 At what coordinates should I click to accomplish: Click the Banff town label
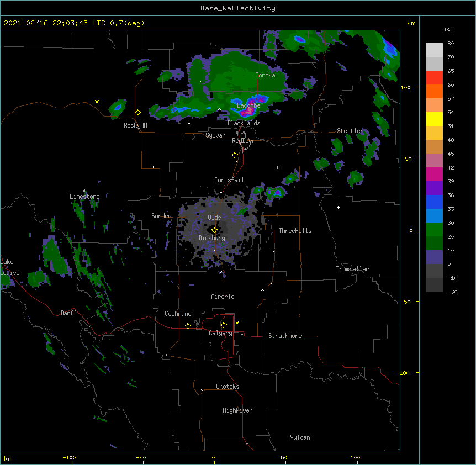(68, 313)
